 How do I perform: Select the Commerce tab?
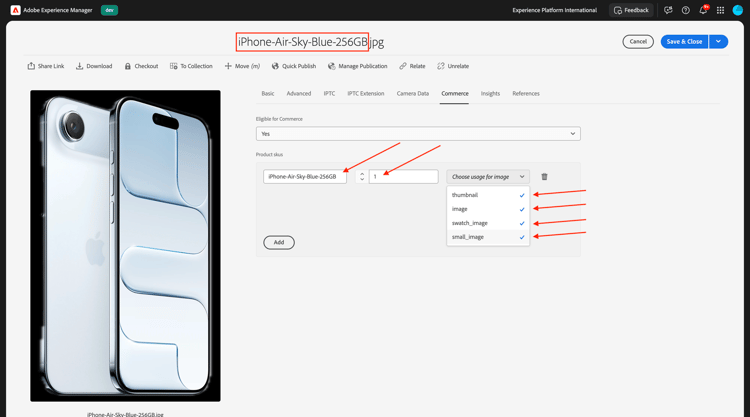[x=455, y=94]
